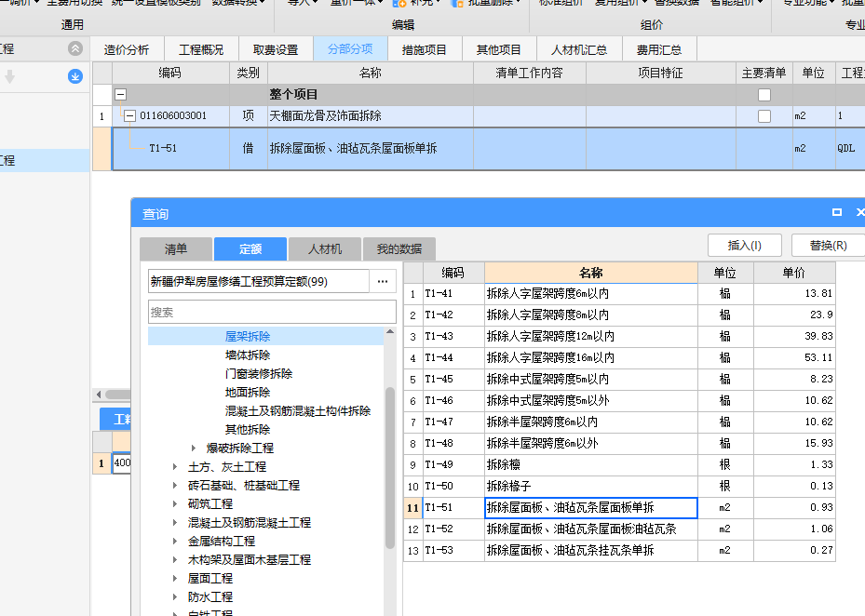Click the 天棚面龙骨及饰面拆除 name cell

(371, 115)
